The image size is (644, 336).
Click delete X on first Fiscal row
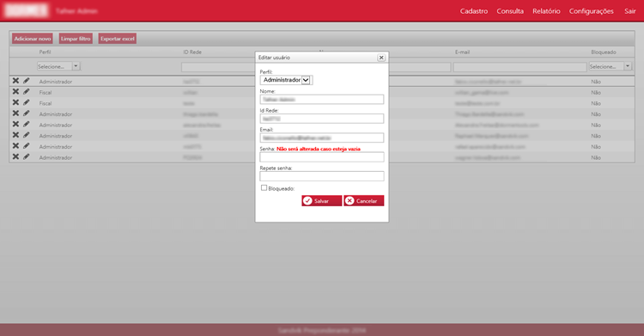pos(15,92)
